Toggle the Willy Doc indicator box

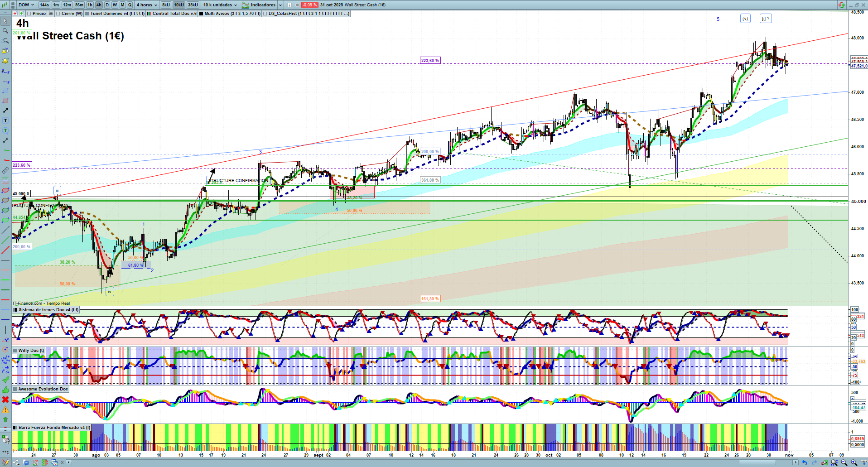pyautogui.click(x=15, y=351)
